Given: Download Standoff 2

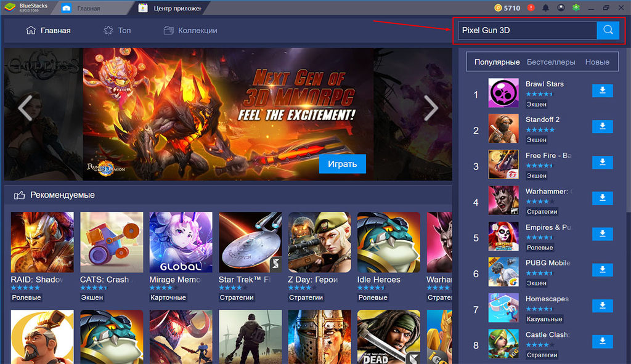Looking at the screenshot, I should click(603, 126).
